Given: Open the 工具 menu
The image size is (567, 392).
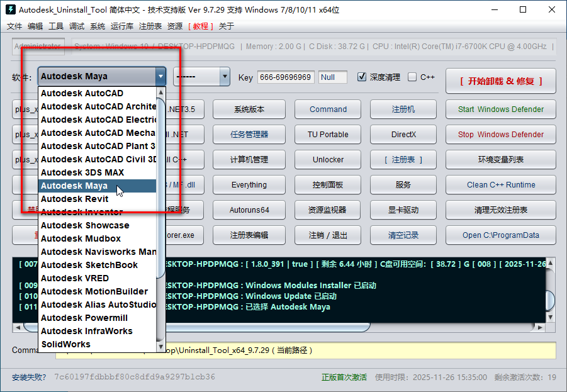Looking at the screenshot, I should [x=55, y=26].
